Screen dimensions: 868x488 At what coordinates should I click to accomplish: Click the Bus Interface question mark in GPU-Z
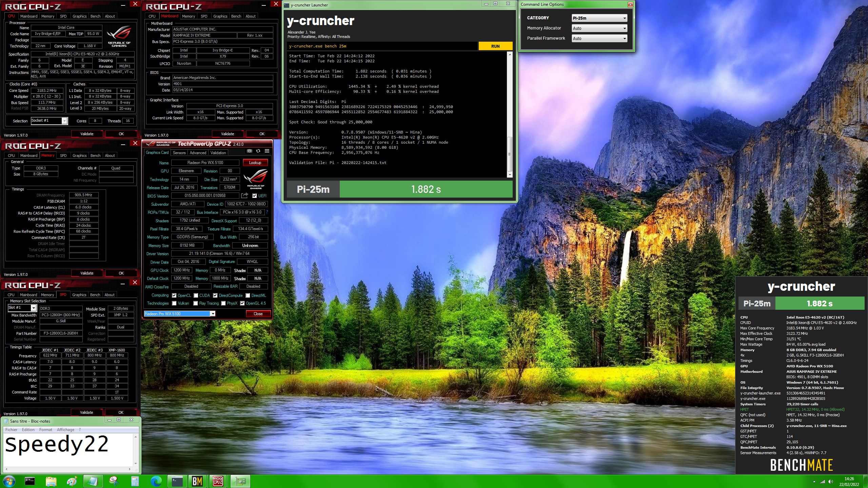coord(267,212)
